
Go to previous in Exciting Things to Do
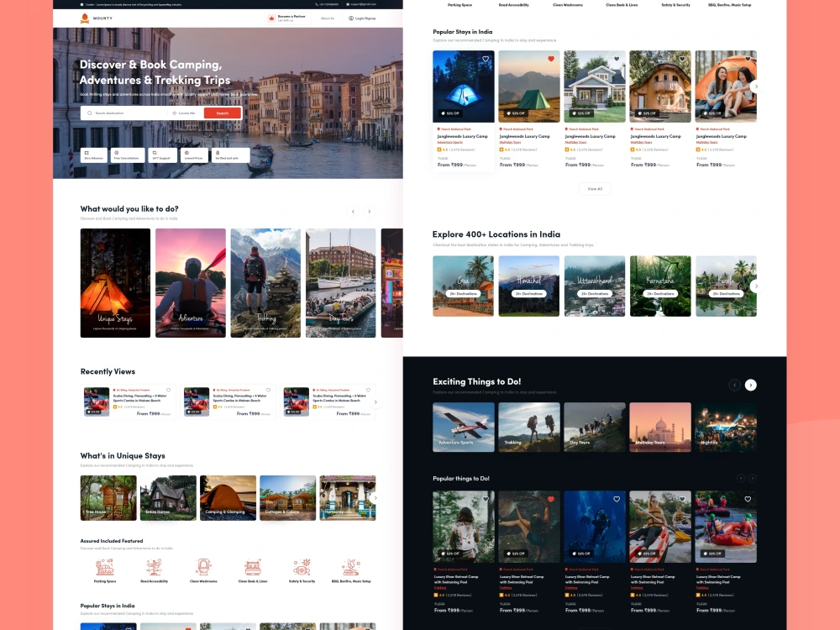[x=734, y=385]
